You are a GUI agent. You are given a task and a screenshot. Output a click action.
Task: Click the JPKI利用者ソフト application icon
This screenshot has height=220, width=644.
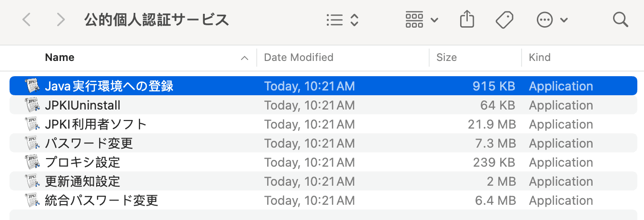31,124
